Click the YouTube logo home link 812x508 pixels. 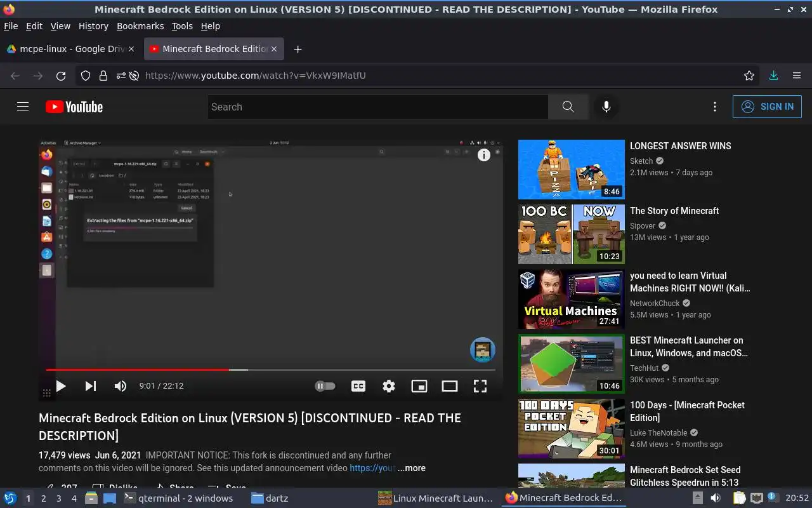click(x=74, y=107)
